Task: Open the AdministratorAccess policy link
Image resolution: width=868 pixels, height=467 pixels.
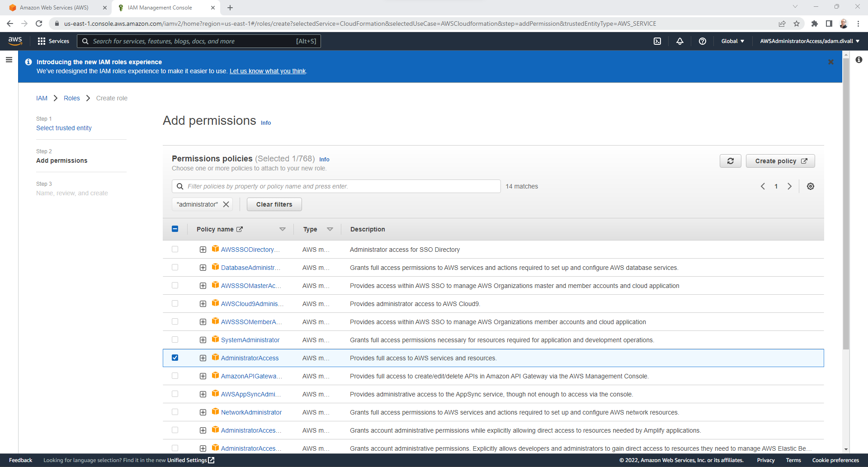Action: pos(250,358)
